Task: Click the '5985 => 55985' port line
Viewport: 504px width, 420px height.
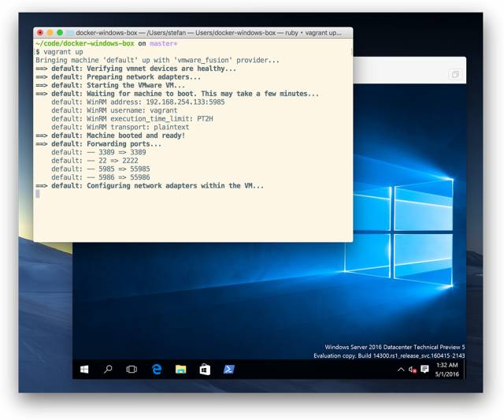Action: tap(101, 169)
